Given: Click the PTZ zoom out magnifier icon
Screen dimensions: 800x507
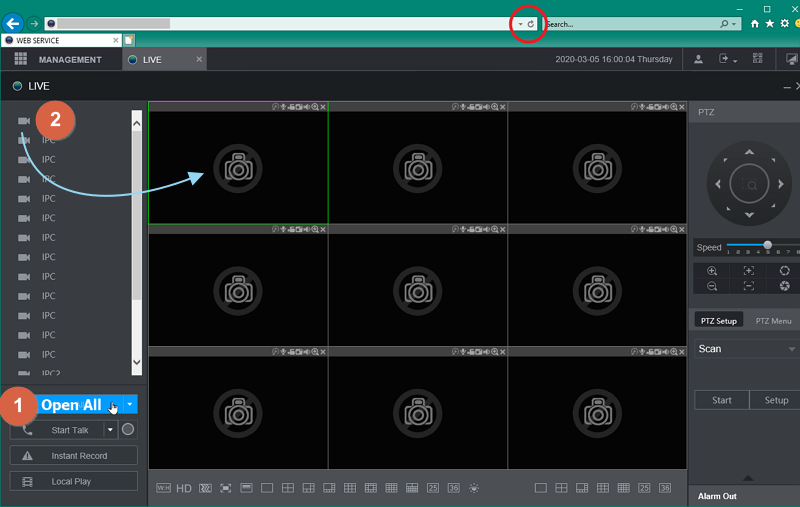Looking at the screenshot, I should (712, 286).
